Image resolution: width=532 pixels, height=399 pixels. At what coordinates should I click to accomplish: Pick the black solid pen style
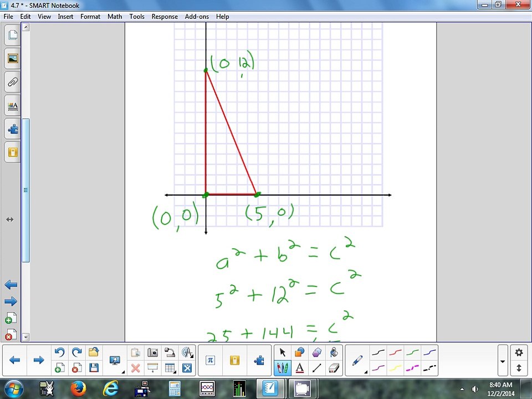pos(378,352)
